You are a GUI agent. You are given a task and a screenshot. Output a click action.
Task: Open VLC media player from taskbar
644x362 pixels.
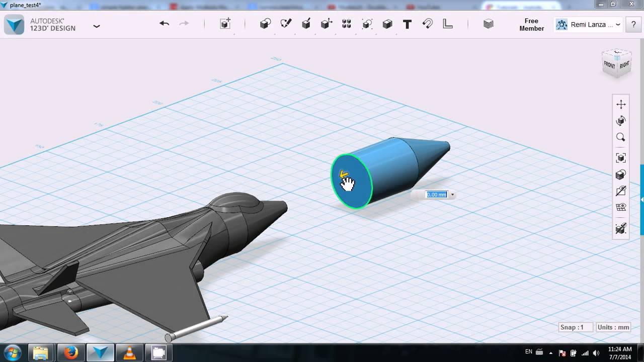129,353
